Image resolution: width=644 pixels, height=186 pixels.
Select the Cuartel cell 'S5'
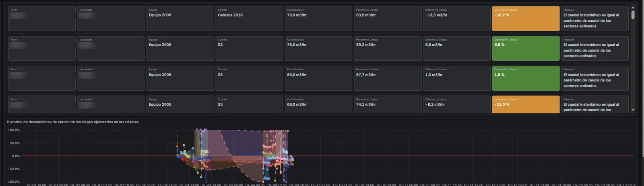pos(249,104)
